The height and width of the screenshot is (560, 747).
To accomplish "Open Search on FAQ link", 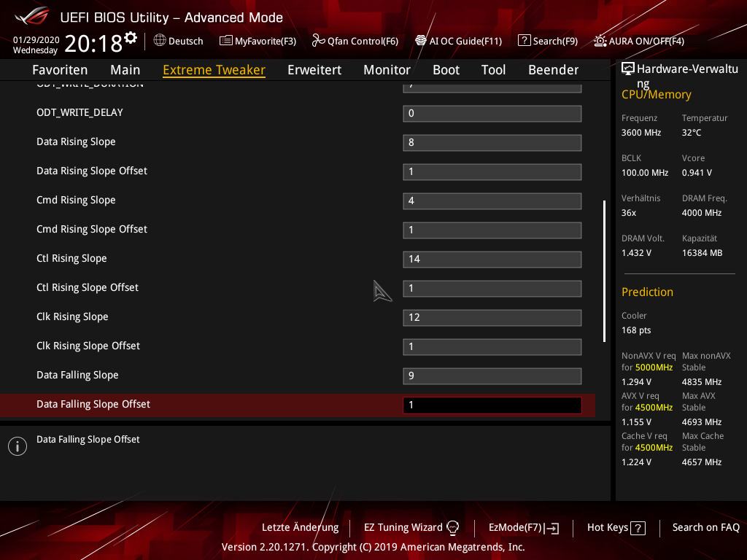I will pos(705,528).
